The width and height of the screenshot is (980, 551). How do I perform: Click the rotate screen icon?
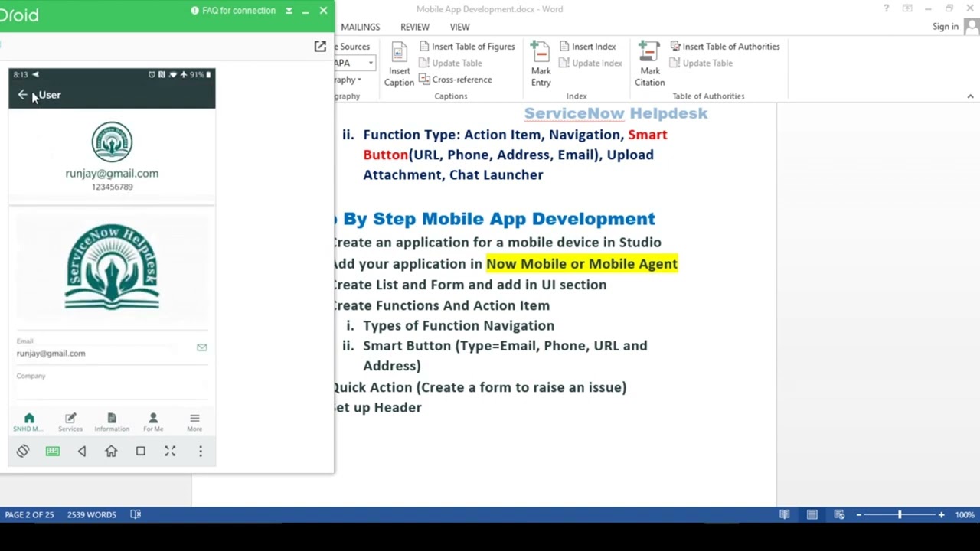coord(22,452)
